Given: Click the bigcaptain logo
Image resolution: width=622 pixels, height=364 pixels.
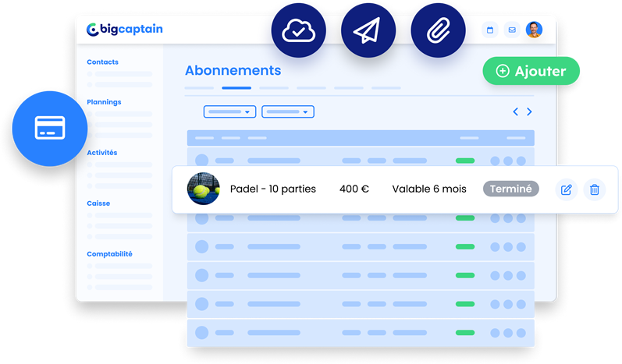Looking at the screenshot, I should pos(125,30).
